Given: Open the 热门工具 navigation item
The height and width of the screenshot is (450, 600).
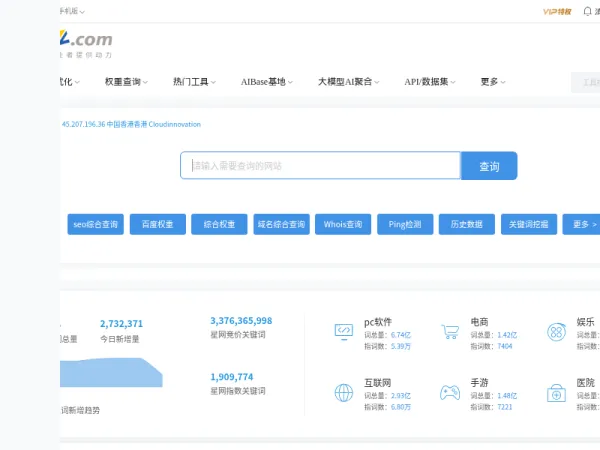Looking at the screenshot, I should (191, 82).
